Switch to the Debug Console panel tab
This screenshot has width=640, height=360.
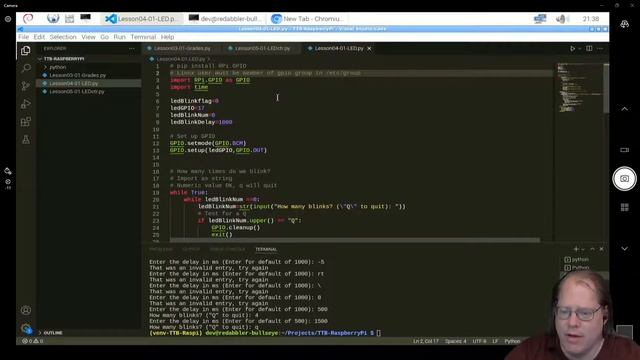tap(227, 249)
